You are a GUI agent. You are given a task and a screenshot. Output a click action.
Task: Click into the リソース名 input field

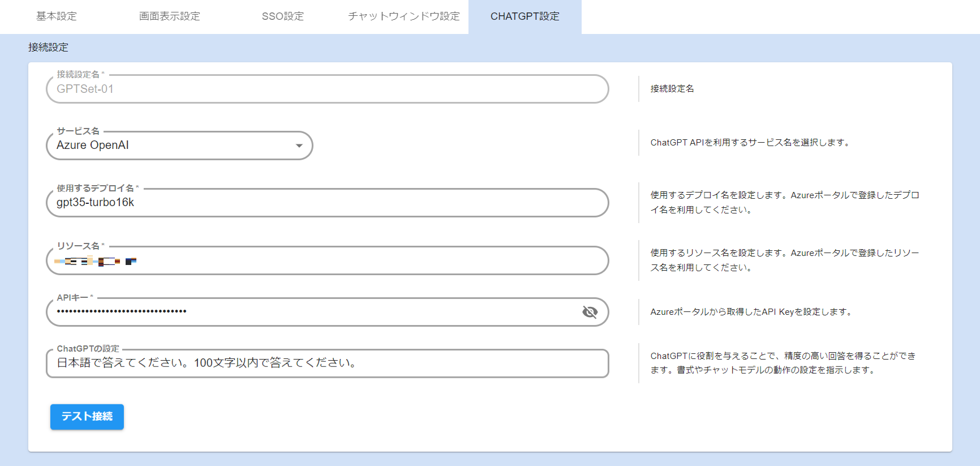pyautogui.click(x=362, y=261)
